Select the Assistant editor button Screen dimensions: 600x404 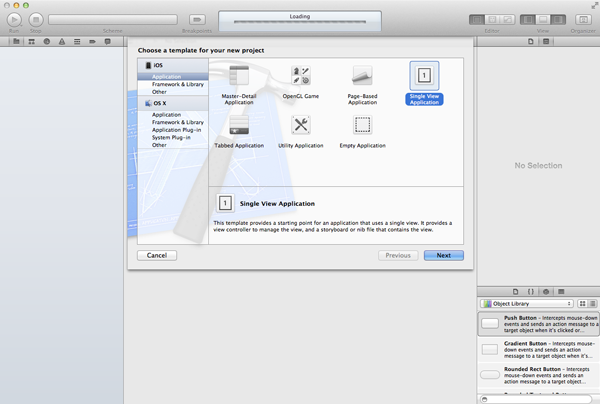click(492, 20)
